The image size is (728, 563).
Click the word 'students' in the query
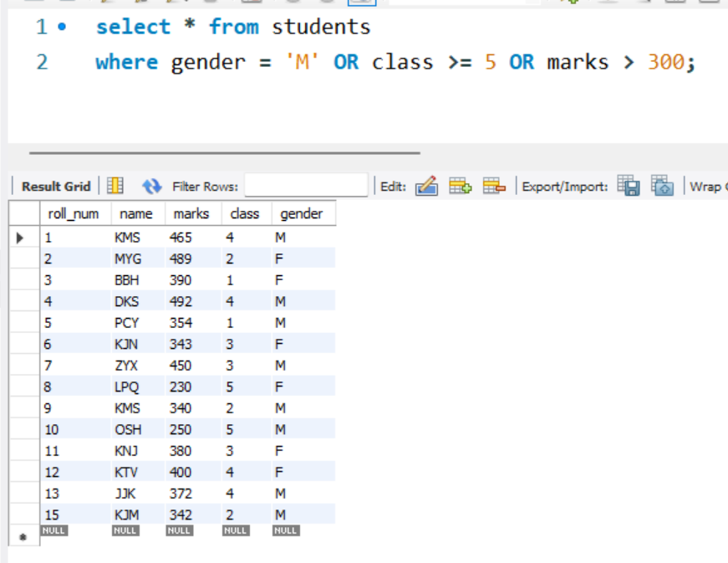click(321, 27)
